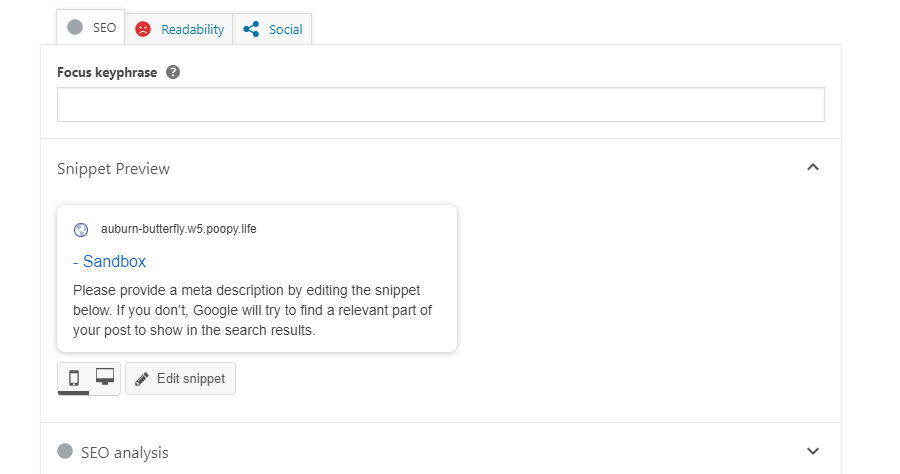Click the Snippet Preview heading text
Screen dimensions: 900x474
click(113, 168)
